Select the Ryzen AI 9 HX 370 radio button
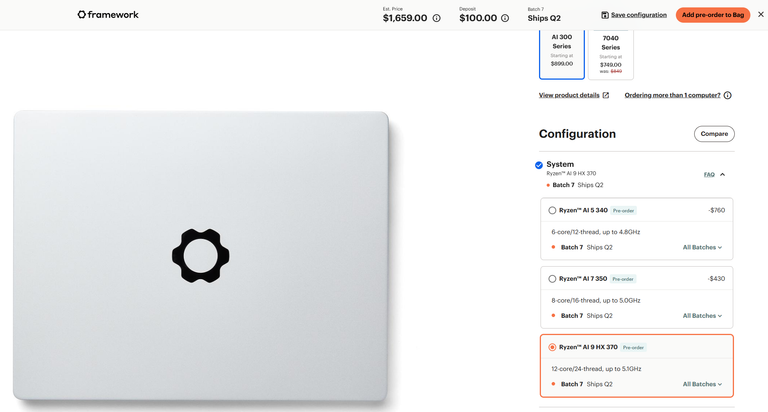The height and width of the screenshot is (412, 768). pyautogui.click(x=552, y=347)
